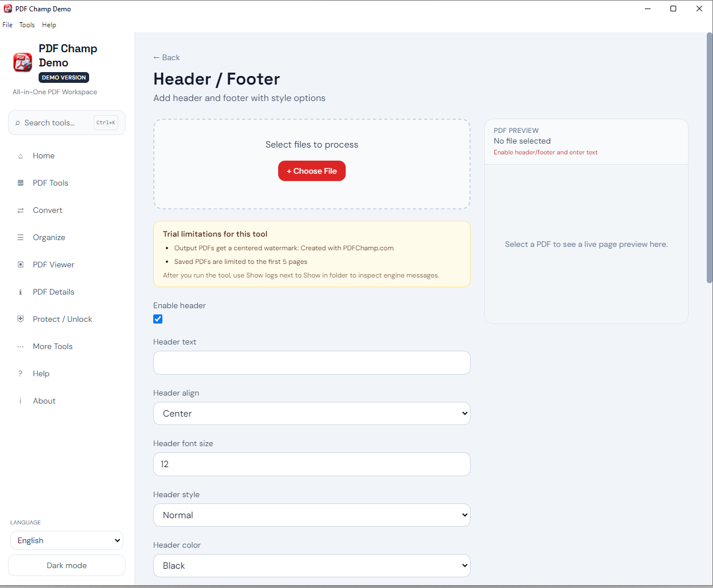Click the 'Header / Footer' page title
Screen dimensions: 713x588
point(217,79)
